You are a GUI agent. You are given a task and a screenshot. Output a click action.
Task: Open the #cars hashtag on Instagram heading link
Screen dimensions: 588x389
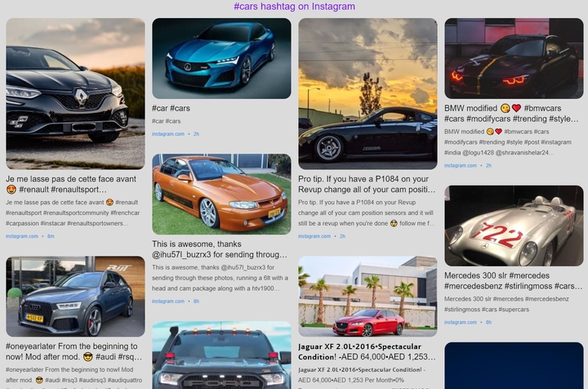pyautogui.click(x=294, y=7)
